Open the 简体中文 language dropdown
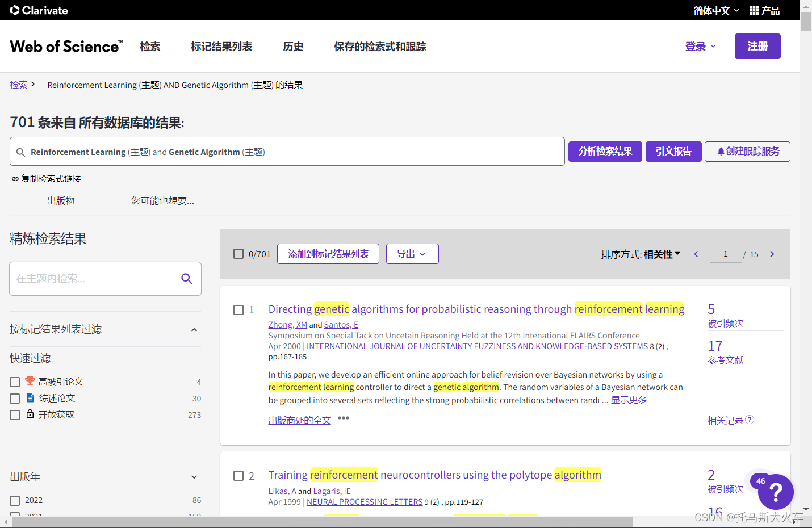This screenshot has width=812, height=528. (x=716, y=11)
